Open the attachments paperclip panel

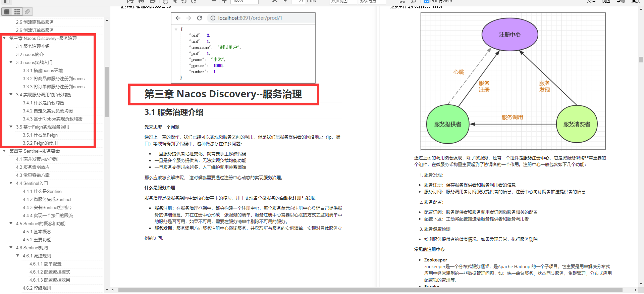(x=28, y=12)
